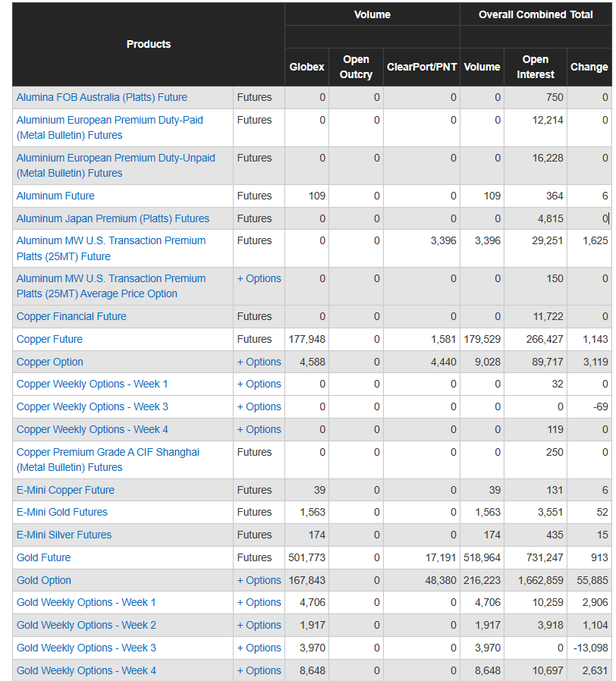Click the 4,440 ClearPort value
This screenshot has width=616, height=681.
click(x=444, y=362)
